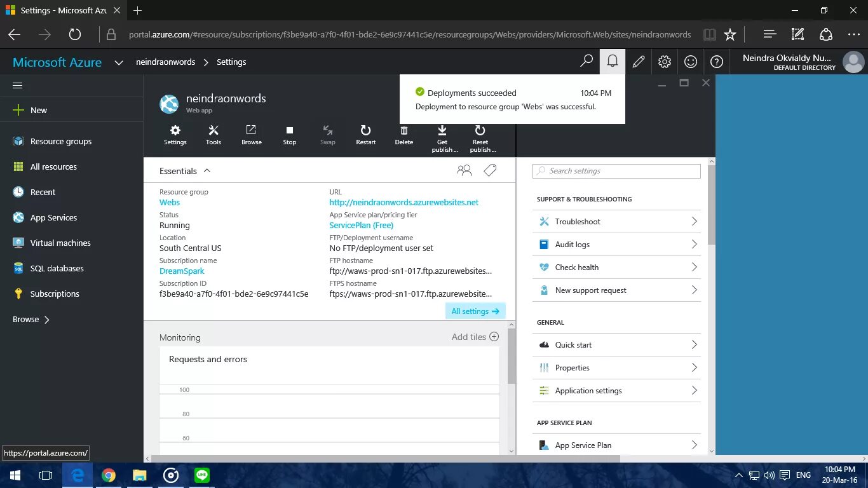The width and height of the screenshot is (868, 488).
Task: Click the settings blade vertical scrollbar
Action: click(x=711, y=205)
